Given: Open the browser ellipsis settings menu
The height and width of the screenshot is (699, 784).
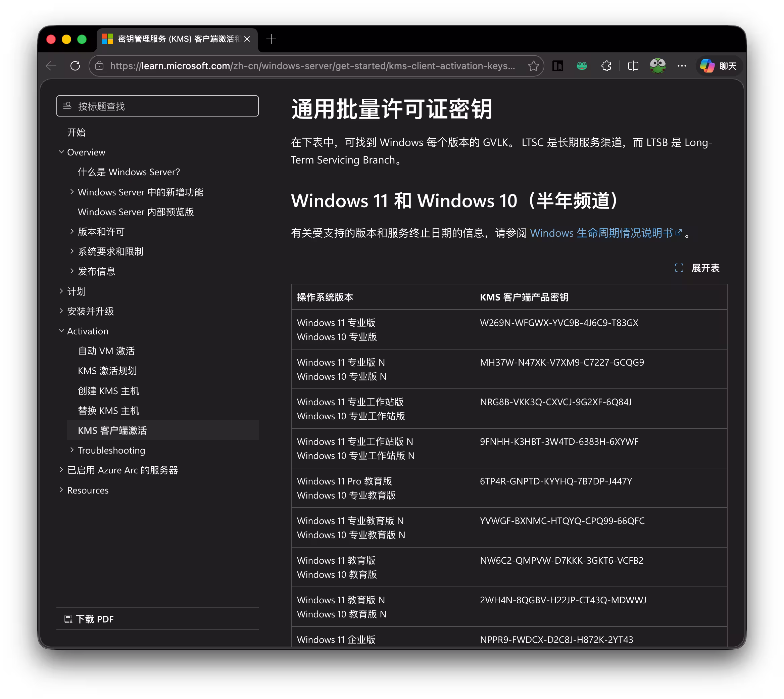Looking at the screenshot, I should tap(682, 66).
